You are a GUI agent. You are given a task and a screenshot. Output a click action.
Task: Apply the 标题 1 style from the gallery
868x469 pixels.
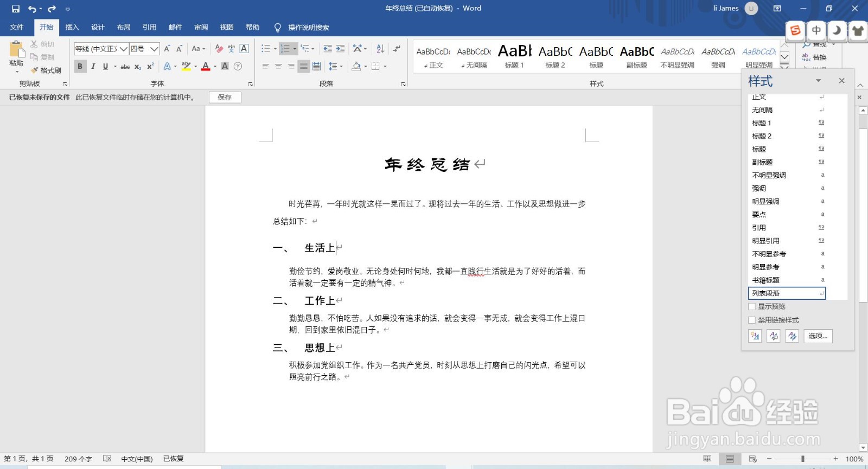coord(514,56)
